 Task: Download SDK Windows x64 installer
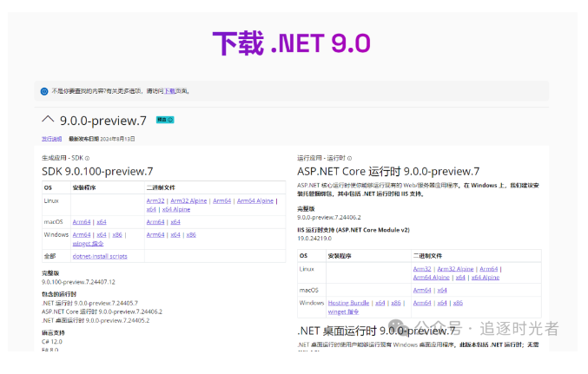pos(102,234)
